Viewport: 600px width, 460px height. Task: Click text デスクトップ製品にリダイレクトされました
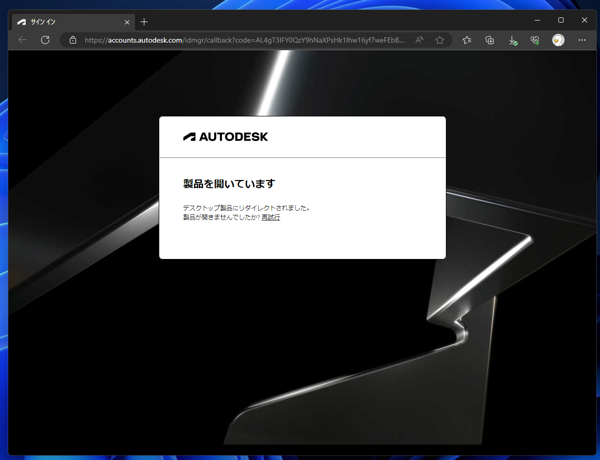246,208
